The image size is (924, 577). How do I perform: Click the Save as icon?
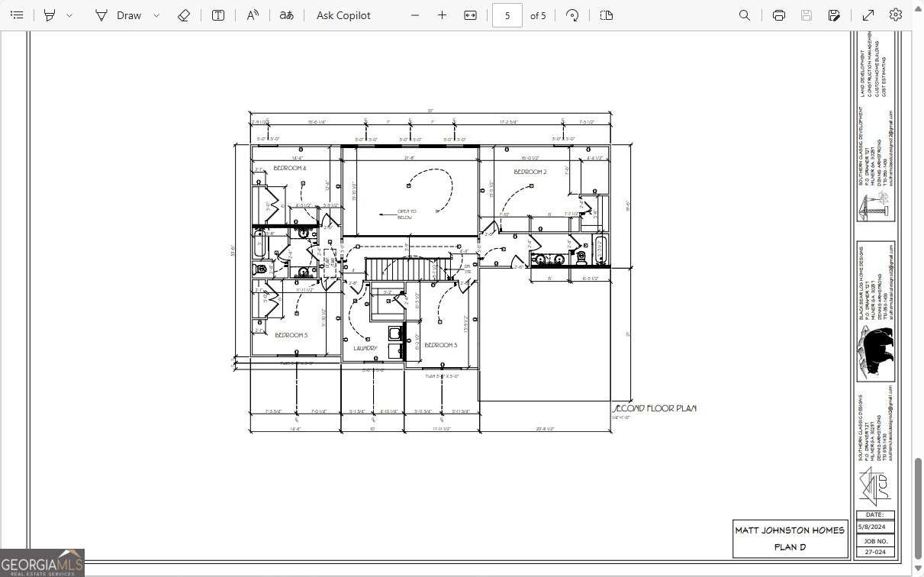click(835, 15)
